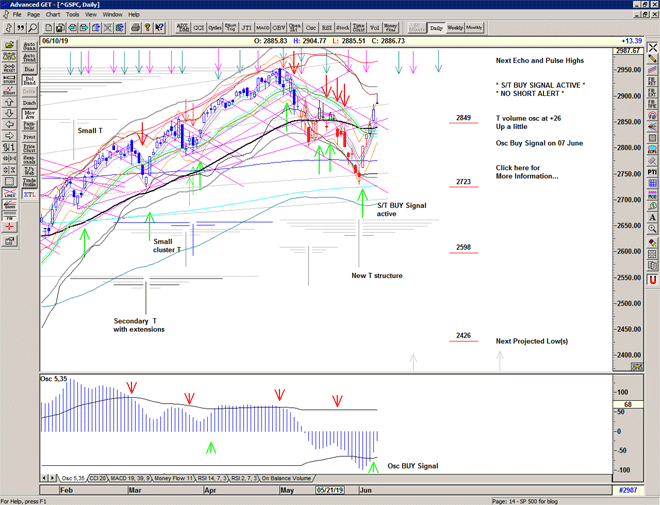The height and width of the screenshot is (505, 660).
Task: Switch chart to Weekly timeframe
Action: 453,28
